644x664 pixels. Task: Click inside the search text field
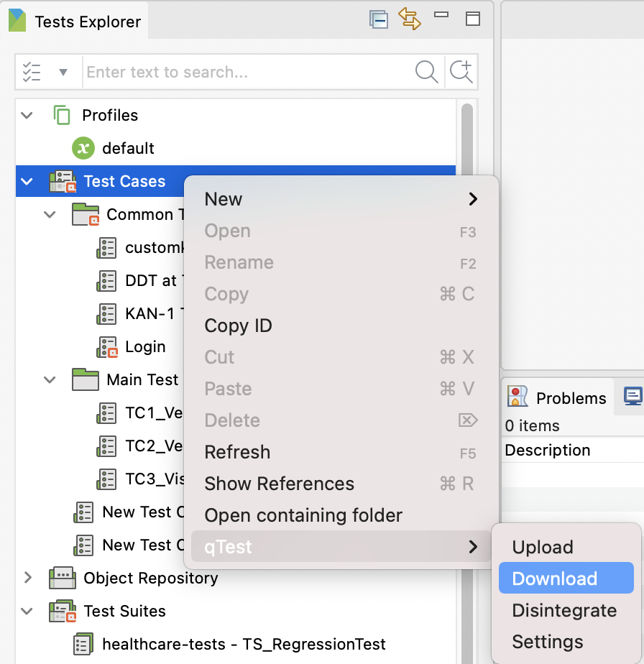pyautogui.click(x=216, y=72)
